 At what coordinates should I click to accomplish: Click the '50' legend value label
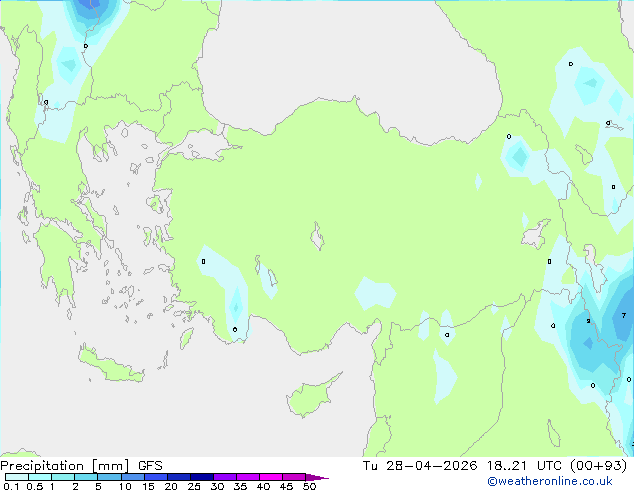(x=309, y=486)
